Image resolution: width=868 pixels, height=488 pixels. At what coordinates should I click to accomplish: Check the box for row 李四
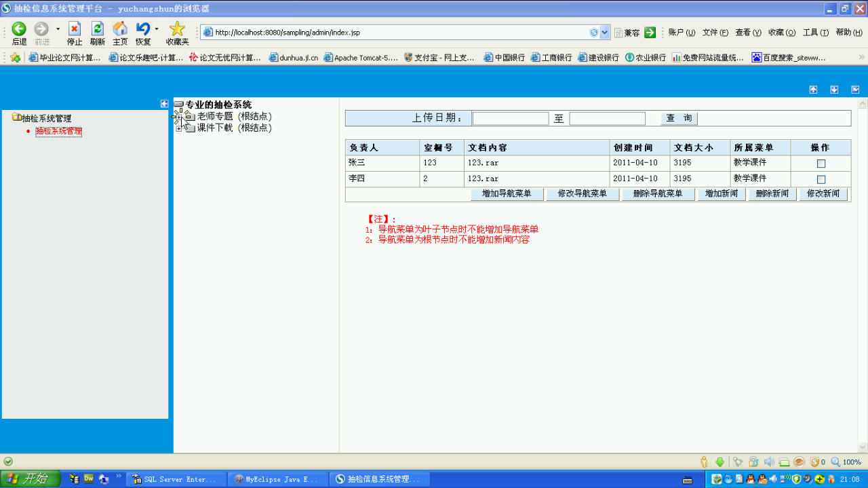click(821, 179)
